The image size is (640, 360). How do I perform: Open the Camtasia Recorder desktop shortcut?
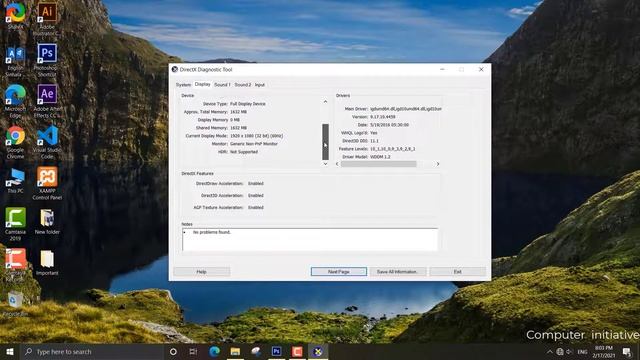point(15,265)
